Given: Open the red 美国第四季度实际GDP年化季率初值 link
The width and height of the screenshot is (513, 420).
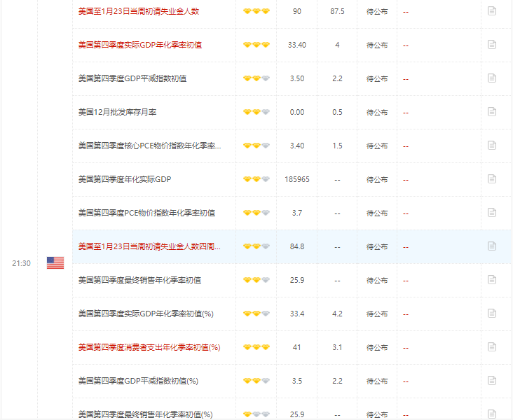Looking at the screenshot, I should pos(140,45).
